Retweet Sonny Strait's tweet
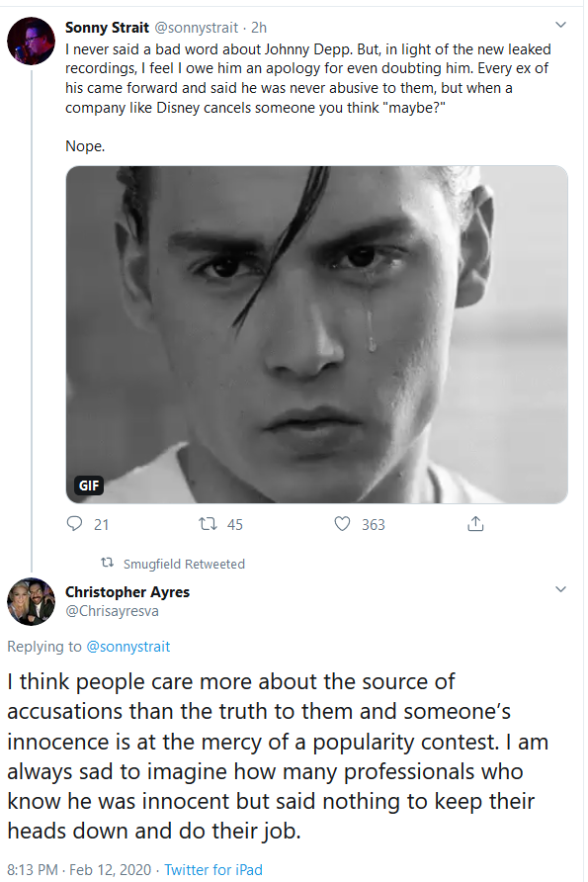The width and height of the screenshot is (588, 882). 208,524
